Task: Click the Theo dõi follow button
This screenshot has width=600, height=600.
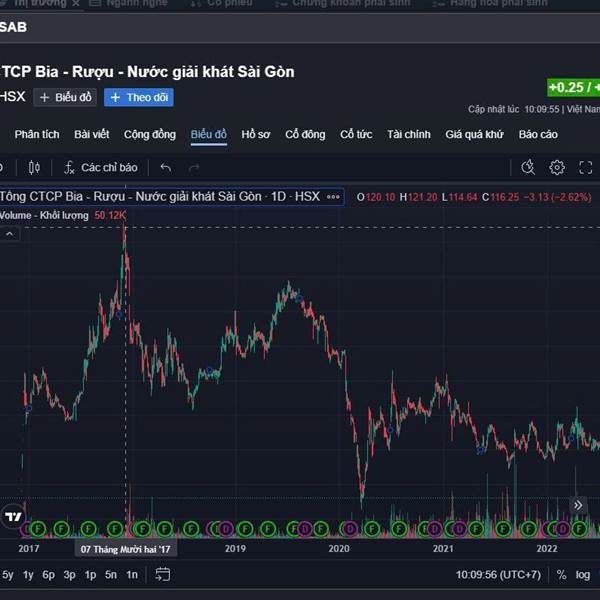Action: (x=139, y=97)
